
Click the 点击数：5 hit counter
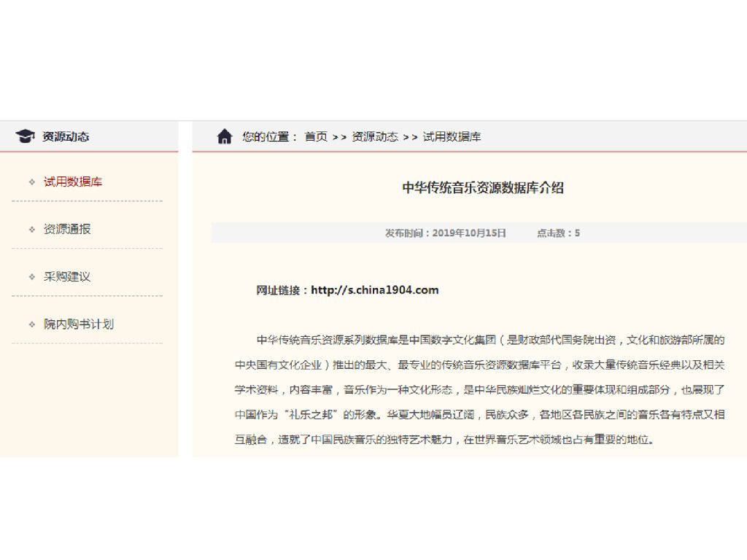tap(558, 233)
